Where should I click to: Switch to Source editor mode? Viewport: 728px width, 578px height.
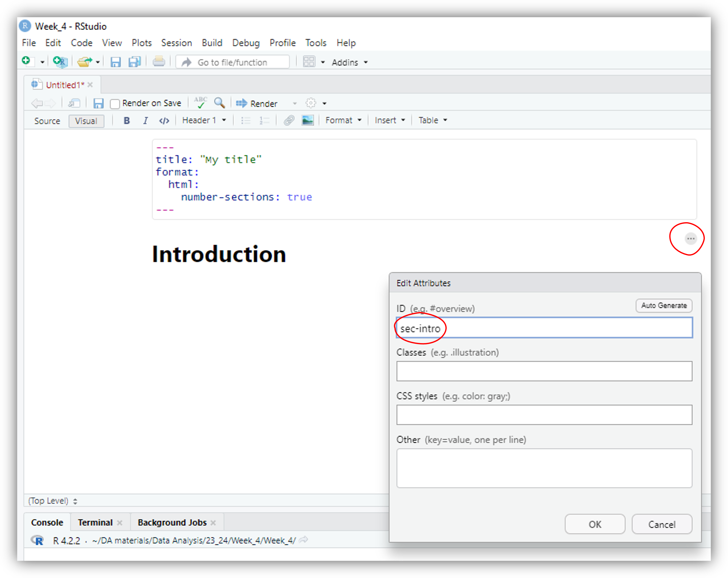pos(47,121)
